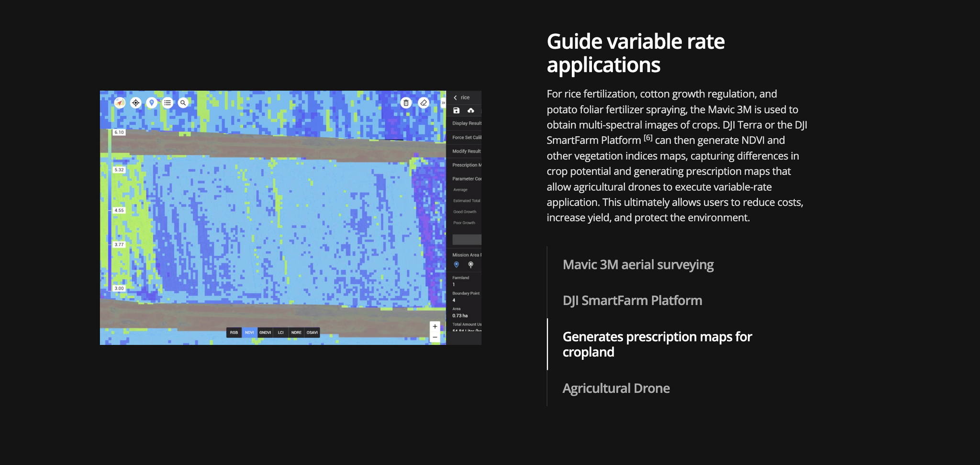Open the list view icon on map

(167, 103)
